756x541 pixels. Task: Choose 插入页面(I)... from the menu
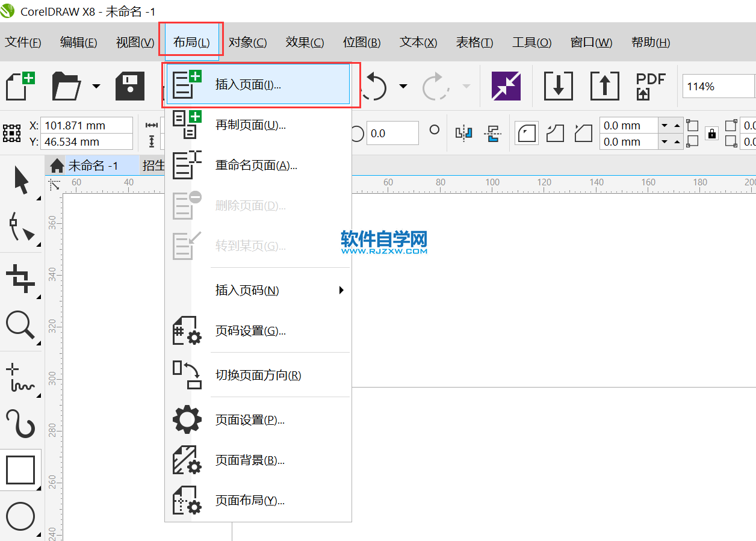tap(258, 84)
